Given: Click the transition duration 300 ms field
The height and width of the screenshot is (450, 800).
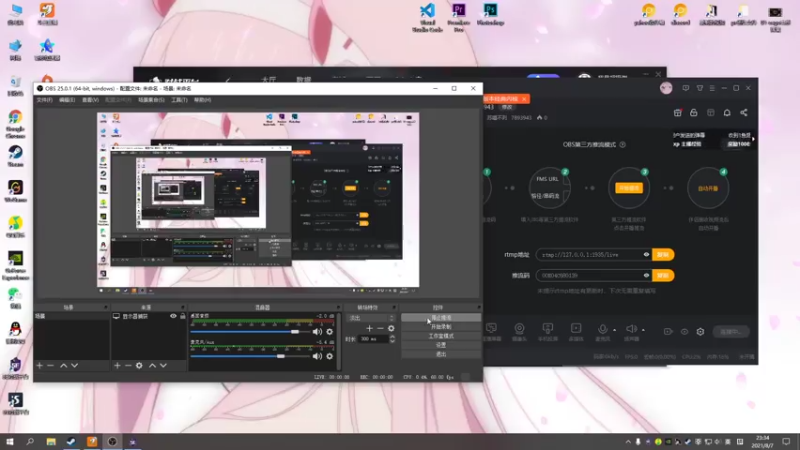Looking at the screenshot, I should (373, 339).
